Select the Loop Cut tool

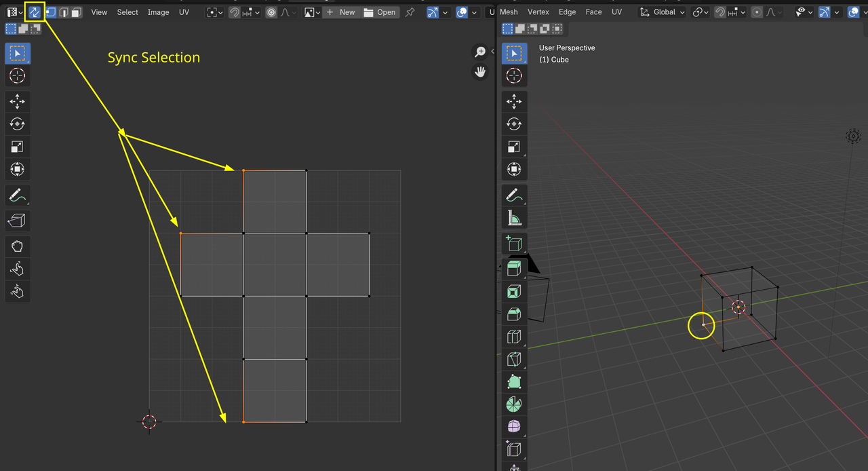[514, 337]
